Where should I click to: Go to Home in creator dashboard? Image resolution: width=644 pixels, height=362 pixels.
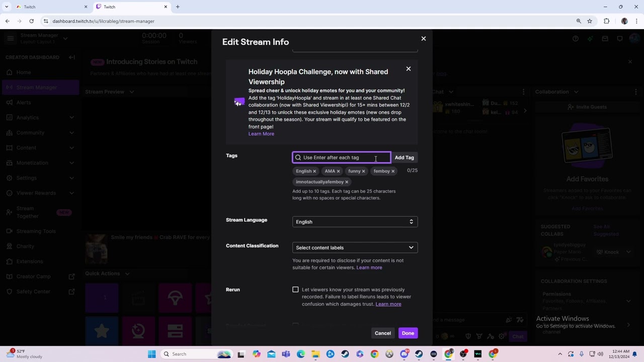click(39, 72)
